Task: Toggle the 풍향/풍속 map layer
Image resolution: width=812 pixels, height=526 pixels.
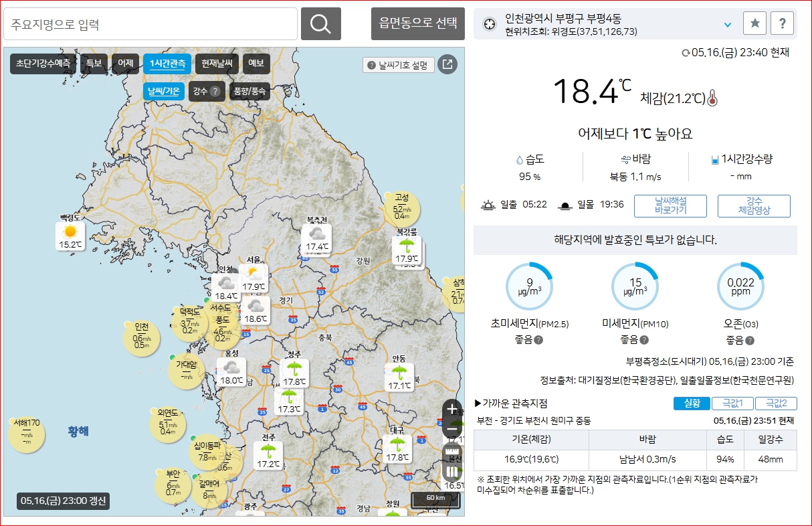Action: [249, 92]
